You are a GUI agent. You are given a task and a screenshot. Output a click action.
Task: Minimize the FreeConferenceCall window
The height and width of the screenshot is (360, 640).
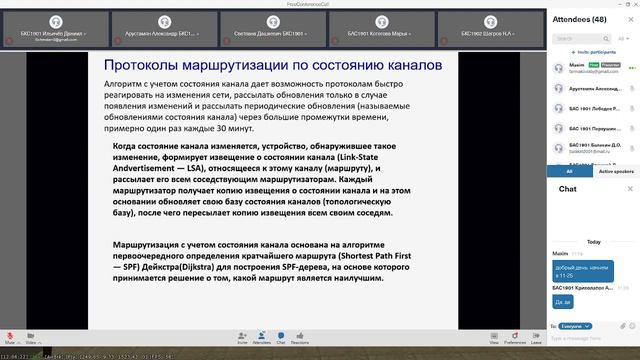620,4
